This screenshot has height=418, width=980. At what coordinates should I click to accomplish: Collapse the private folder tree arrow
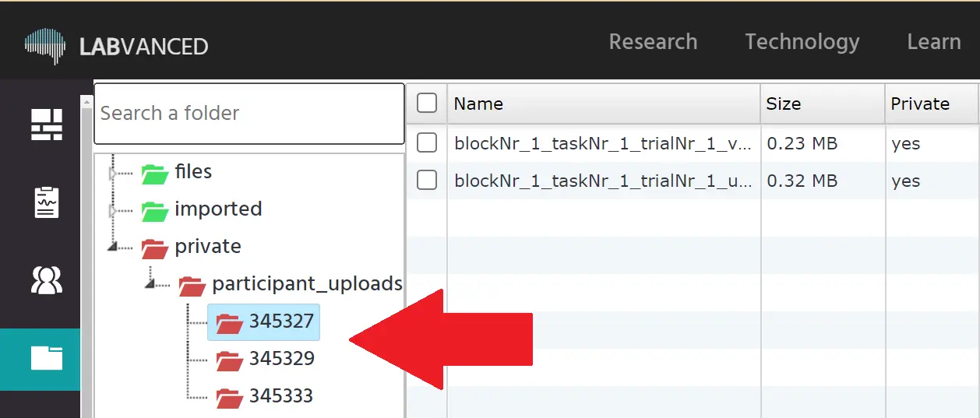[x=113, y=246]
